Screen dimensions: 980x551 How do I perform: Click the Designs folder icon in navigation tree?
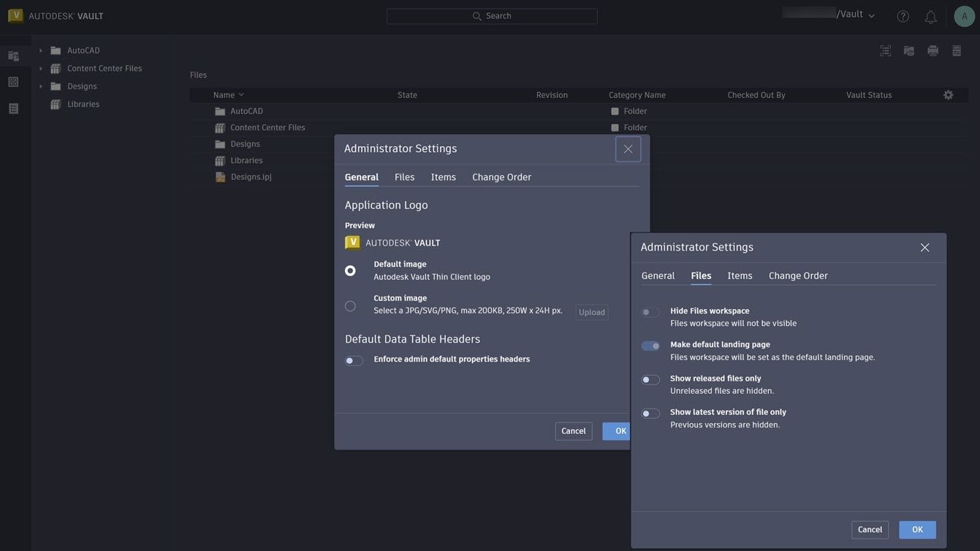point(56,86)
